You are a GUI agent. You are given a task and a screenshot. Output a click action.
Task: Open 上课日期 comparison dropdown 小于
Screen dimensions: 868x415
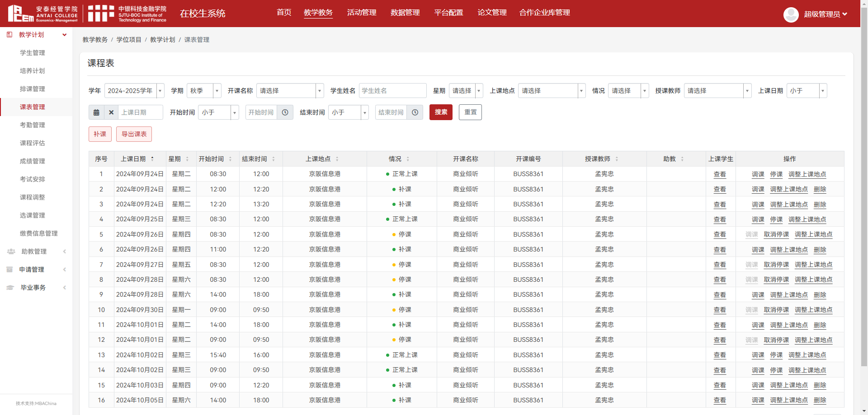[x=807, y=91]
